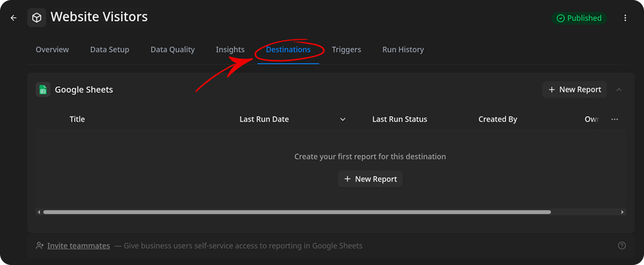Collapse the Google Sheets section chevron

tap(619, 90)
